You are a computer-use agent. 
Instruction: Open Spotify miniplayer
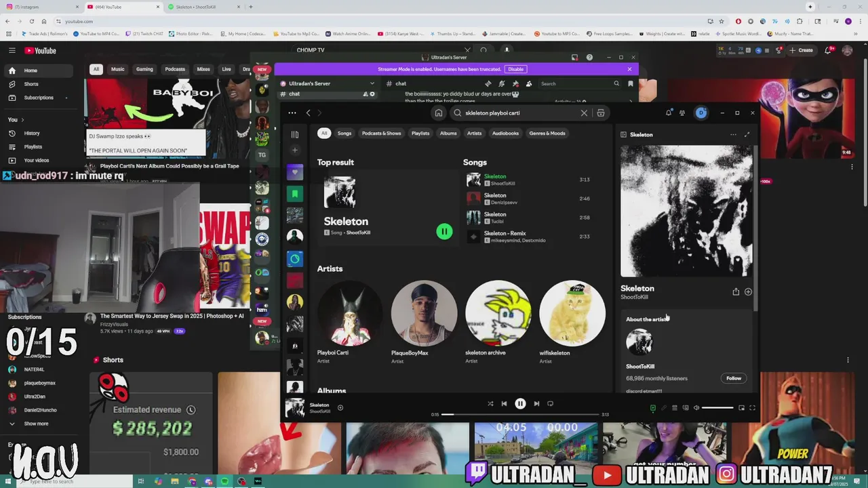pos(741,408)
